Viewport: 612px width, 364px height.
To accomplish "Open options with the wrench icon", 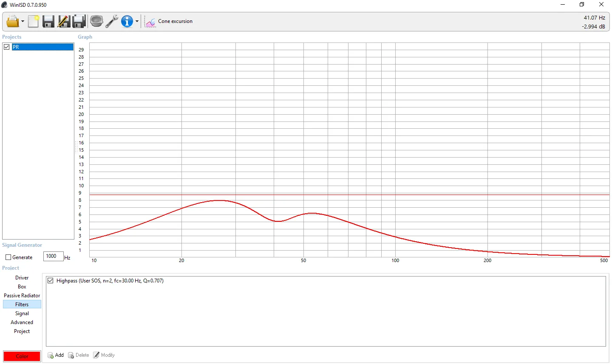I will (112, 21).
